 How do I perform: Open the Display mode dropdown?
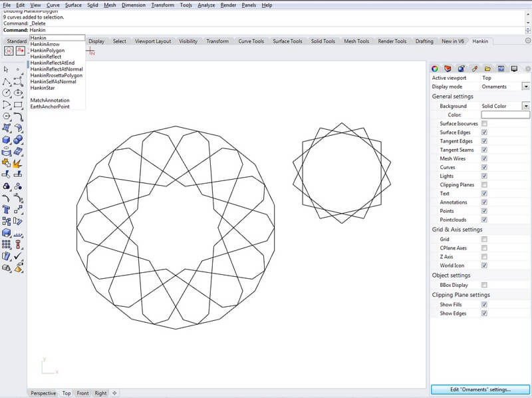pyautogui.click(x=526, y=87)
